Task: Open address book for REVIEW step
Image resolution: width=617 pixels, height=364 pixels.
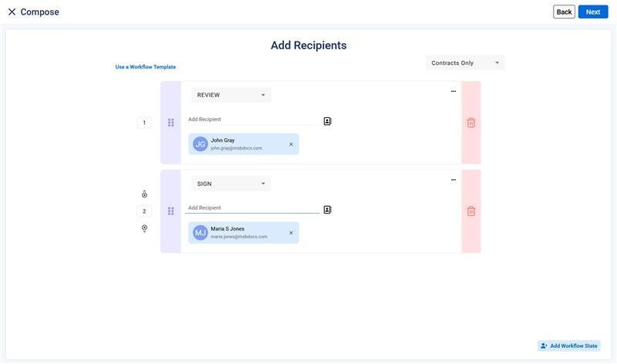Action: pos(327,121)
